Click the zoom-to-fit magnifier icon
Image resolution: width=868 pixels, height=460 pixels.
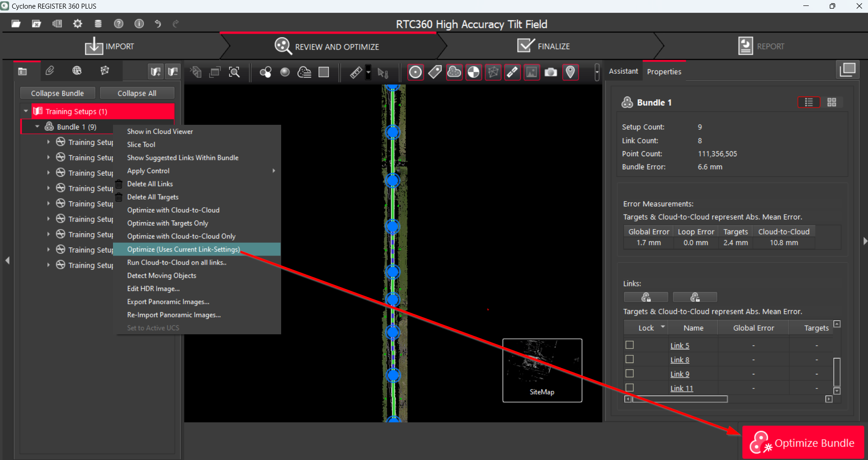[x=234, y=72]
